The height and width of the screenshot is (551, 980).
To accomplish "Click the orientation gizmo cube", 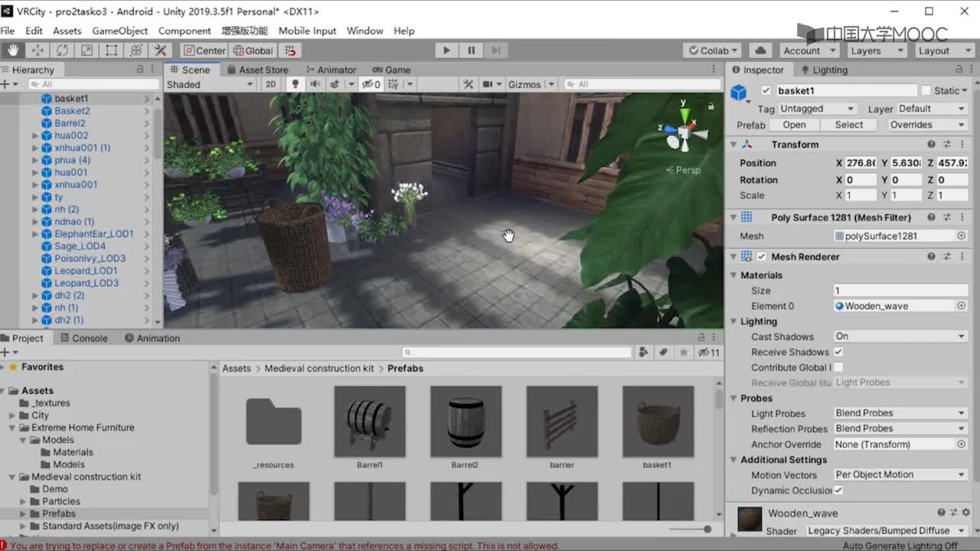I will point(682,133).
